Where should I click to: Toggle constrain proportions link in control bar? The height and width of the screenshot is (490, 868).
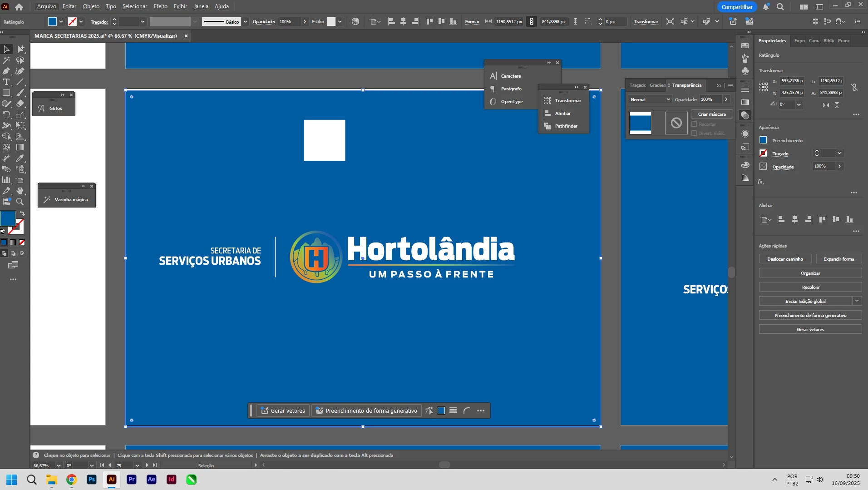point(532,21)
